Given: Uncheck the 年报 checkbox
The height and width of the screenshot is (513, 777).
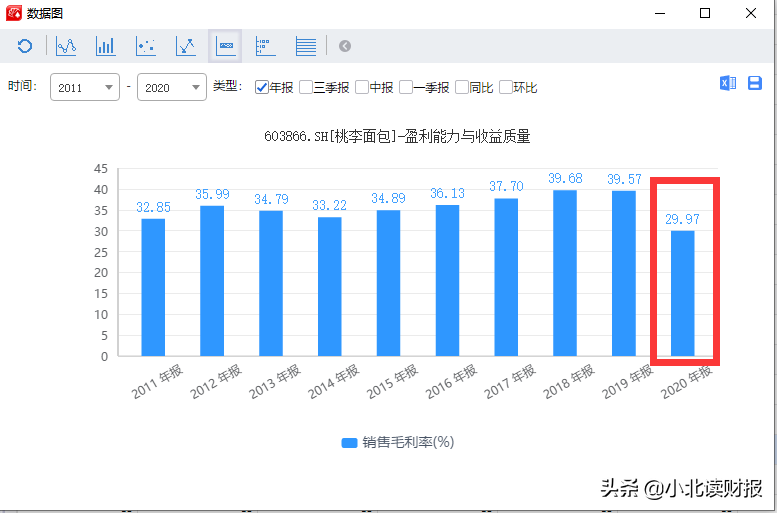Looking at the screenshot, I should [x=262, y=88].
